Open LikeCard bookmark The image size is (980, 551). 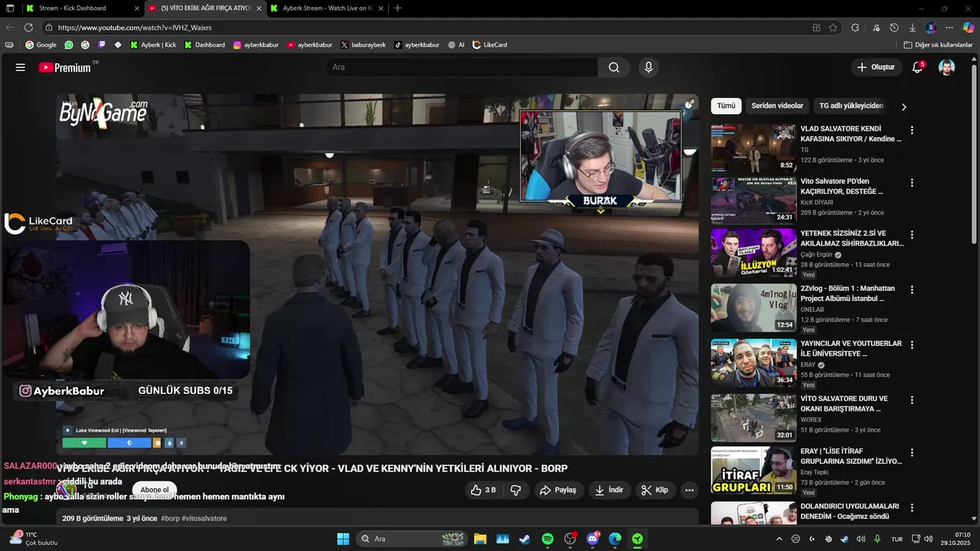pyautogui.click(x=490, y=45)
